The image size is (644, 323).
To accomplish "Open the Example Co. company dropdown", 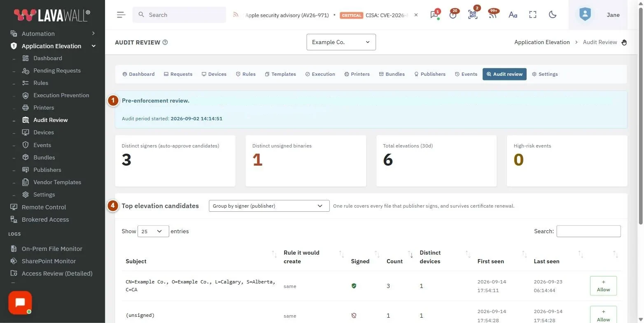I will tap(341, 42).
